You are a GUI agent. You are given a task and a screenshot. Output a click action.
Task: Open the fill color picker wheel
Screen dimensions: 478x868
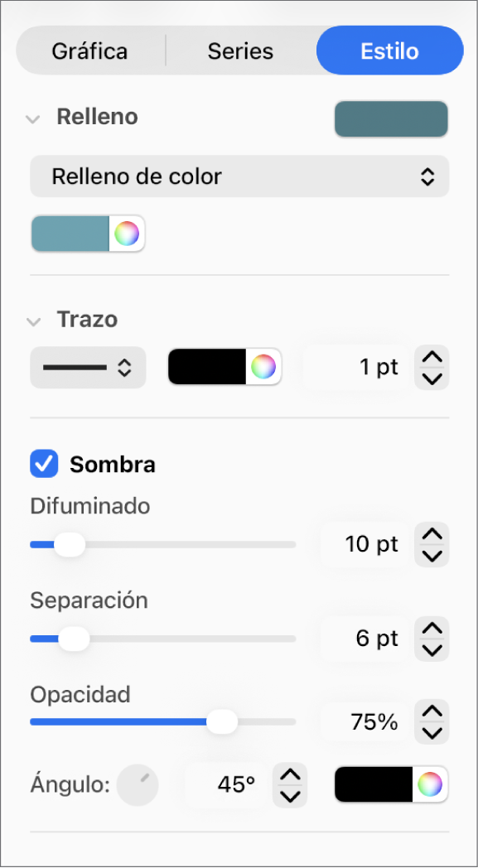pyautogui.click(x=128, y=234)
